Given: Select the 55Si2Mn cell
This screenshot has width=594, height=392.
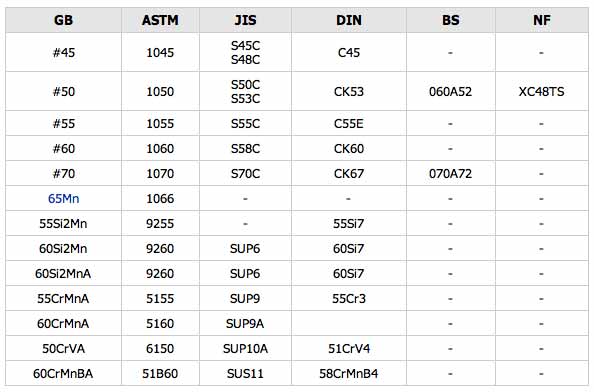Looking at the screenshot, I should pyautogui.click(x=64, y=223).
